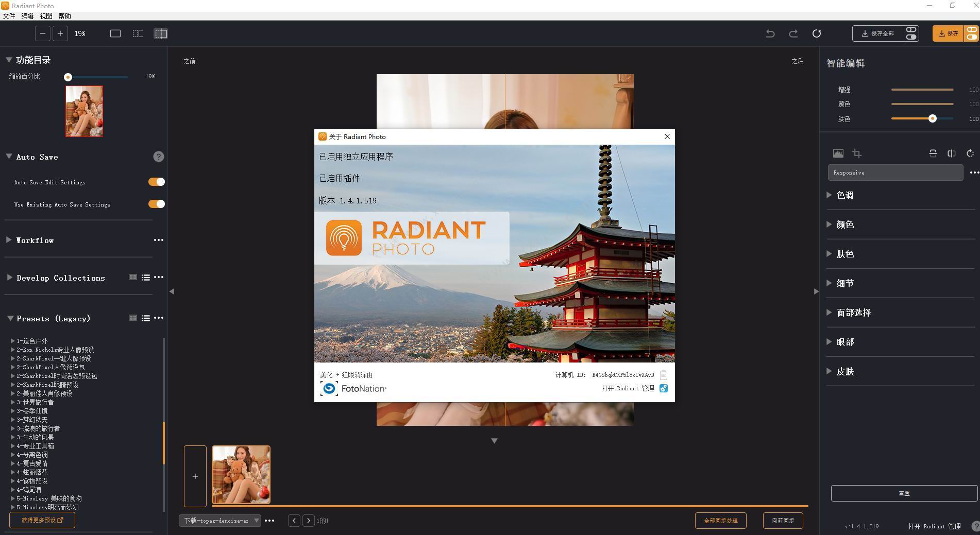Click the flip vertical icon

[x=933, y=153]
